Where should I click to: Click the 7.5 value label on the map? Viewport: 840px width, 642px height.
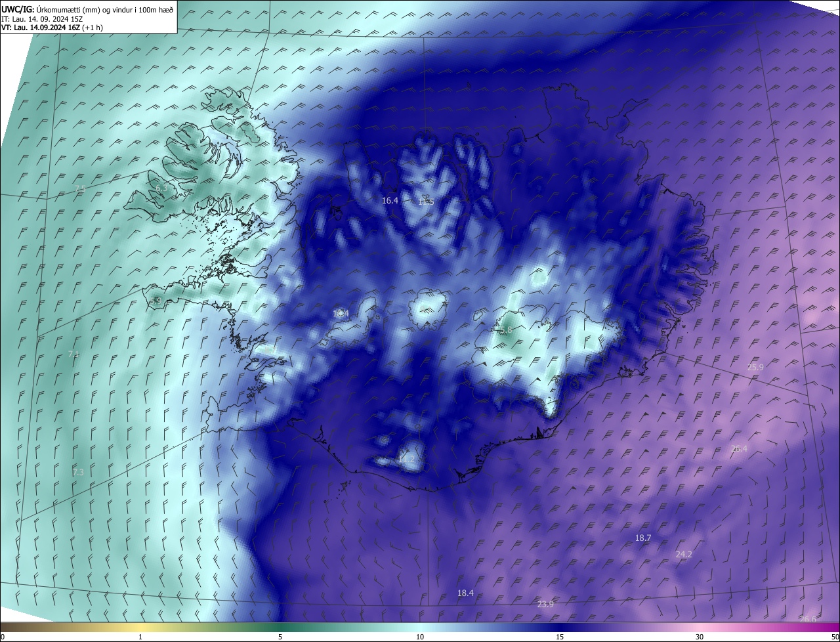(80, 189)
